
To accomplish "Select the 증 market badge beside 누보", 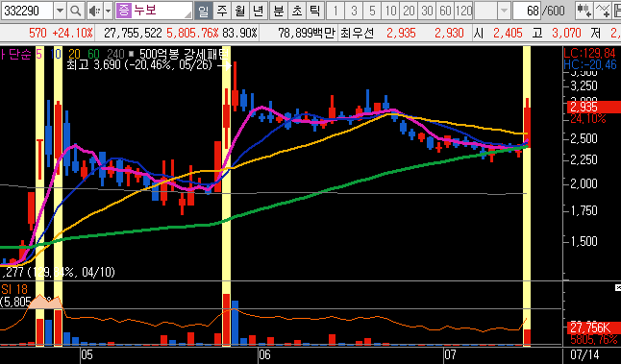I will tap(124, 11).
